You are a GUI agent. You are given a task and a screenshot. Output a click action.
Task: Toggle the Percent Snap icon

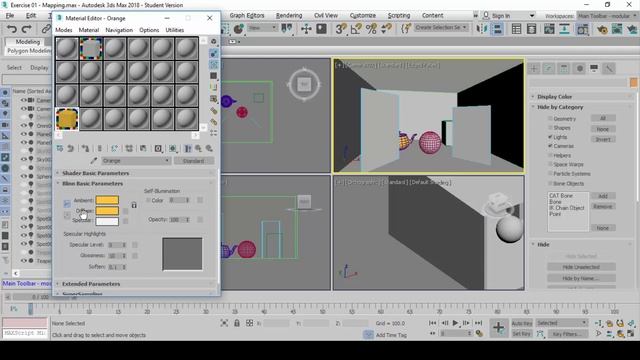(x=371, y=29)
